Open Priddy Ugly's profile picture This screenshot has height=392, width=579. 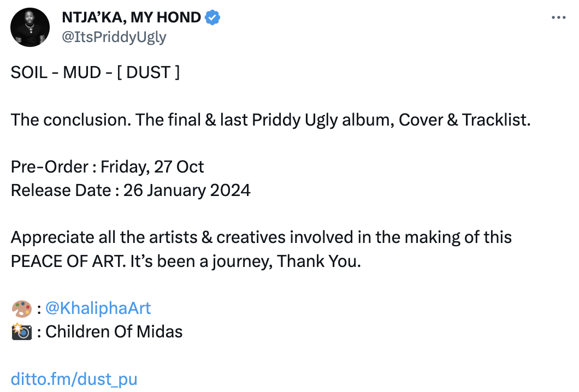30,27
